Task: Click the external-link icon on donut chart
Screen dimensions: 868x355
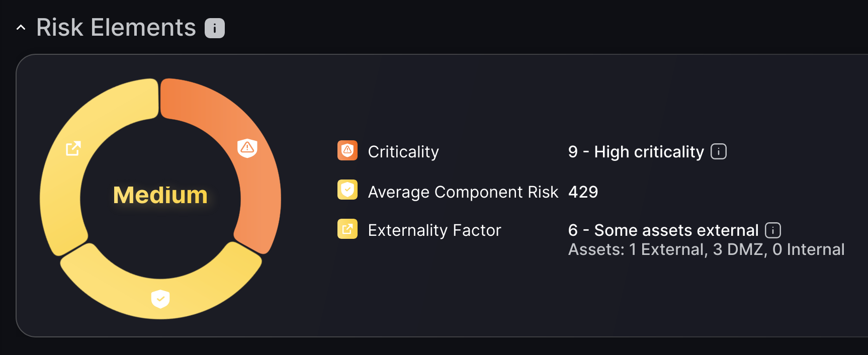Action: click(x=73, y=148)
